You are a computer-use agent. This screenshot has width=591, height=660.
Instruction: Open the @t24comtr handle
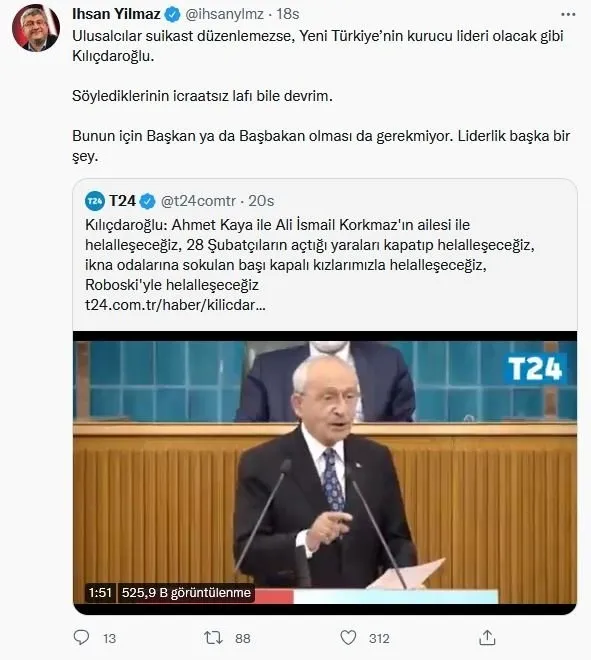pos(198,201)
